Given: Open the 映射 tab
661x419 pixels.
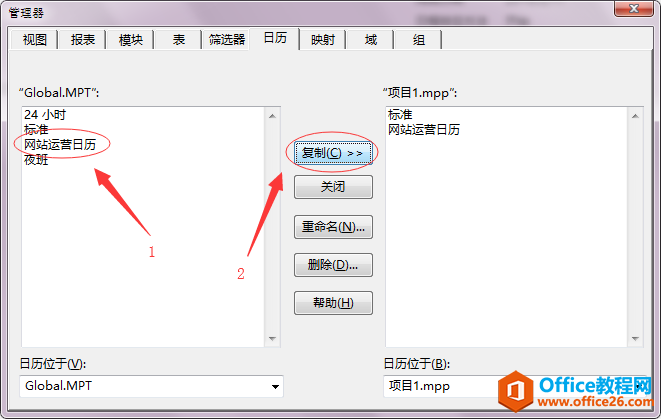Looking at the screenshot, I should 322,40.
